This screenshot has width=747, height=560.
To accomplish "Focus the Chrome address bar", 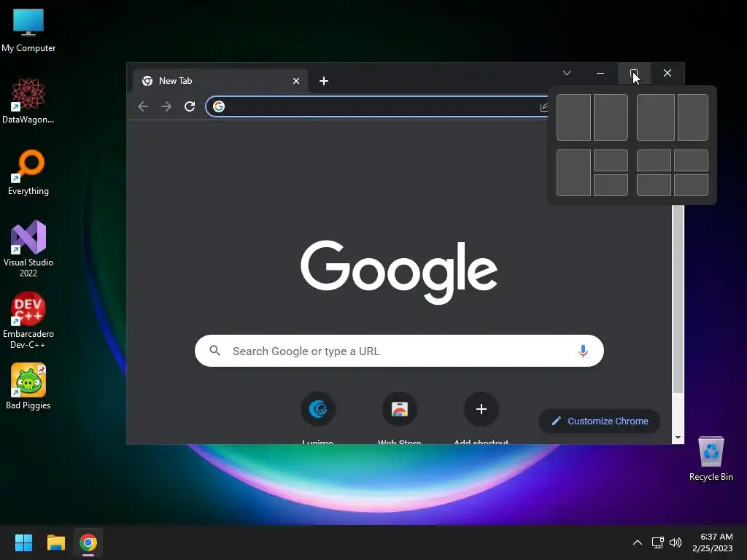I will (376, 106).
